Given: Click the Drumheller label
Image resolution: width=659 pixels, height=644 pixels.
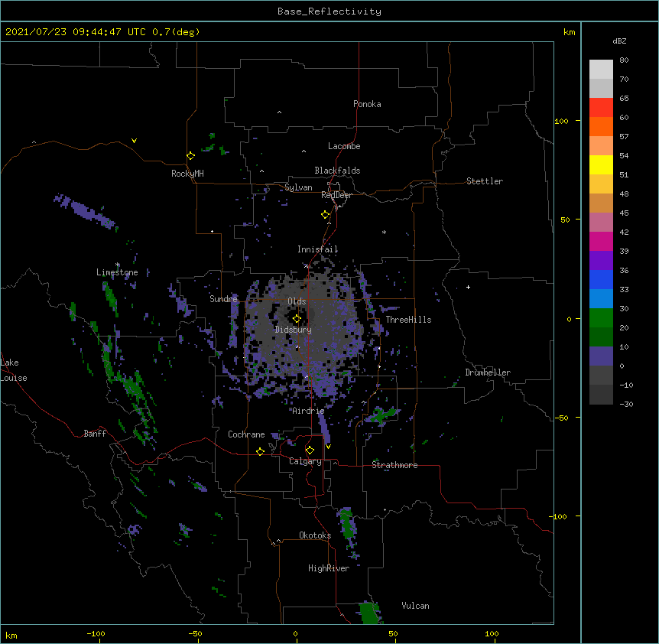Looking at the screenshot, I should coord(488,372).
